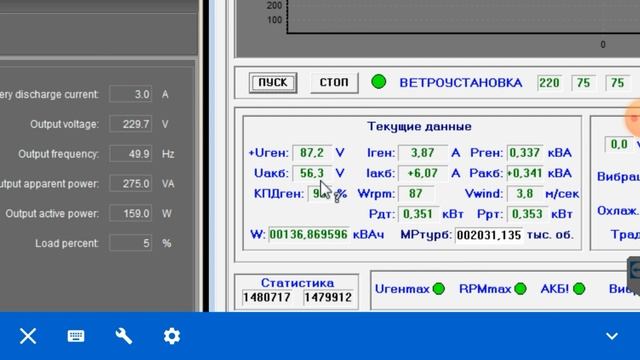Click the ПУСК button

click(x=273, y=83)
